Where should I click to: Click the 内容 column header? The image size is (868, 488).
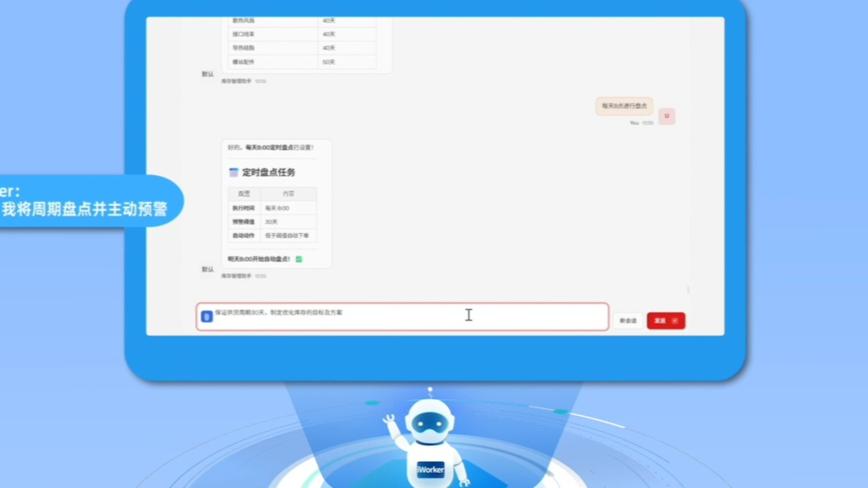pyautogui.click(x=288, y=194)
